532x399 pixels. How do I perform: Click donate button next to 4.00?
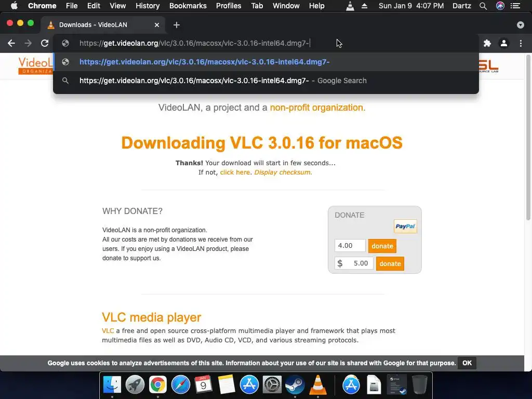(x=382, y=246)
